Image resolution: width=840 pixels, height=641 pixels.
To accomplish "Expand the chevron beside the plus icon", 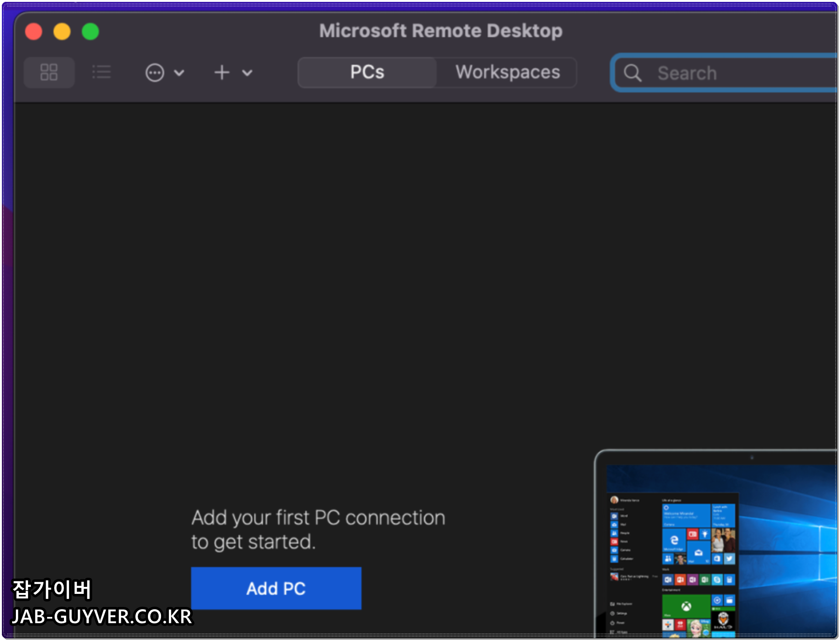I will pos(247,73).
